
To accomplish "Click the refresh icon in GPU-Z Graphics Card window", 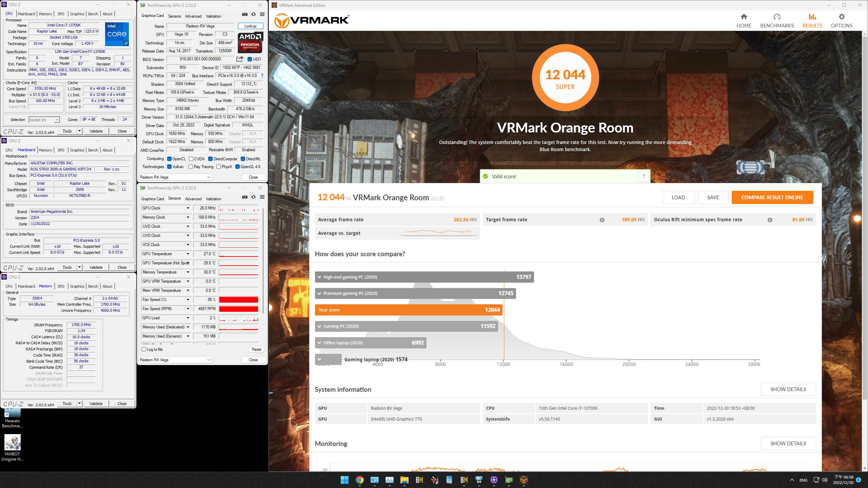I will click(x=253, y=14).
